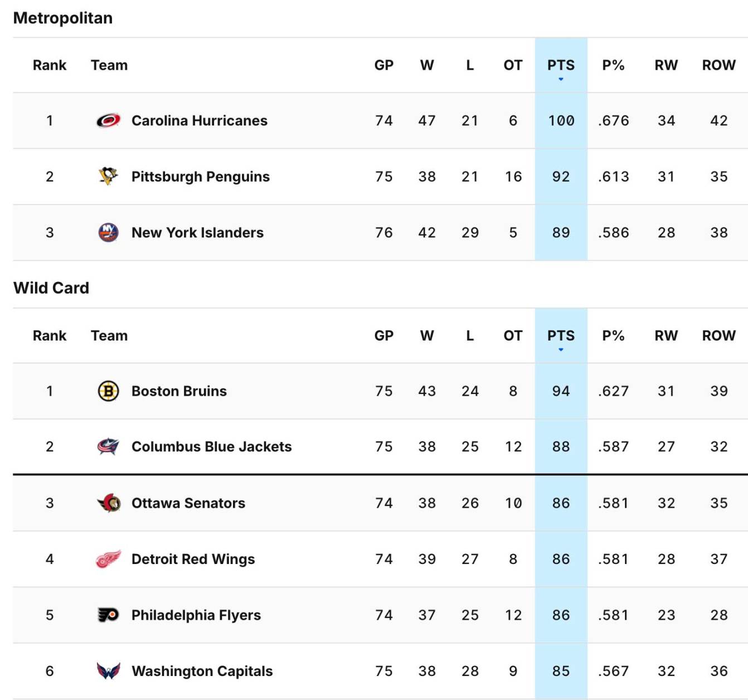Click the Wild Card section header
Viewport: 748px width, 700px height.
pos(50,288)
